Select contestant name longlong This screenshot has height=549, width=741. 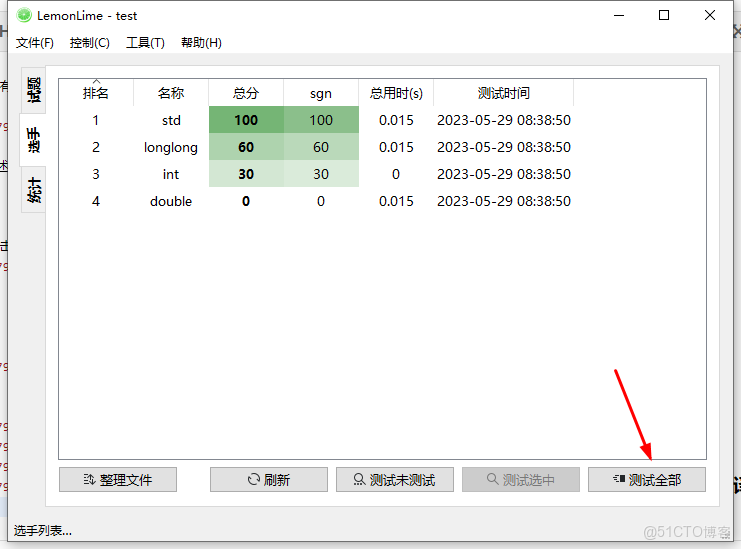[171, 147]
